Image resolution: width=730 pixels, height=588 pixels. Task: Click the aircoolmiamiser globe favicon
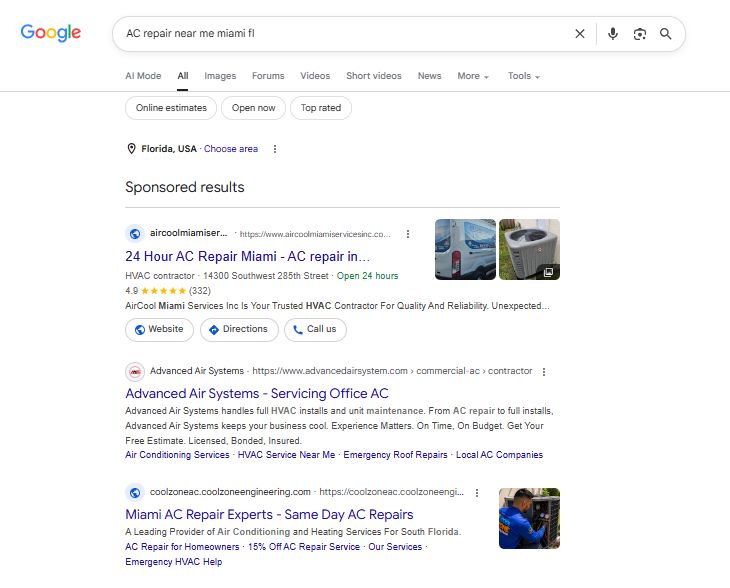[135, 234]
